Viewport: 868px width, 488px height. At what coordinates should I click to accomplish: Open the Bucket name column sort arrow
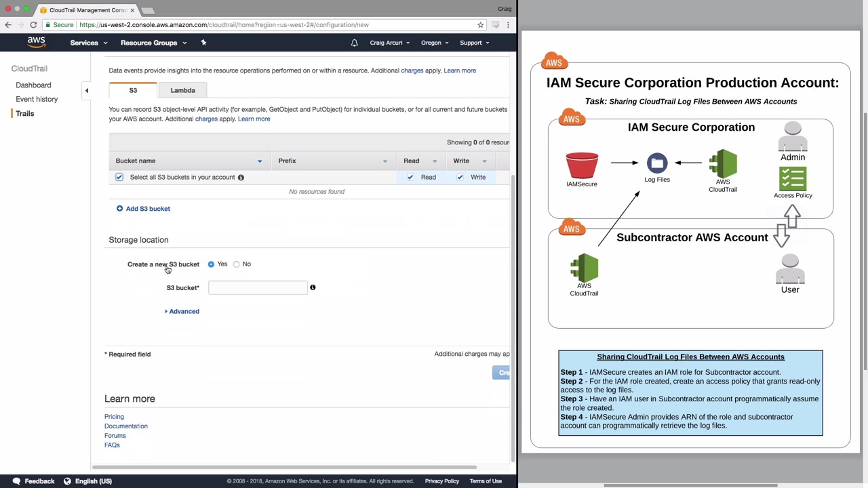[260, 161]
